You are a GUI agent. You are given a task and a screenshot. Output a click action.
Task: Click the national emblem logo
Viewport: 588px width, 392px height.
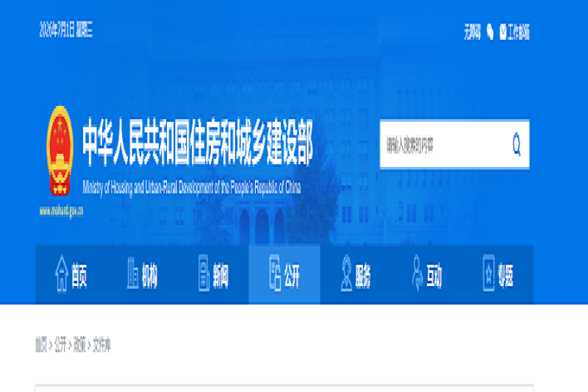click(x=60, y=151)
